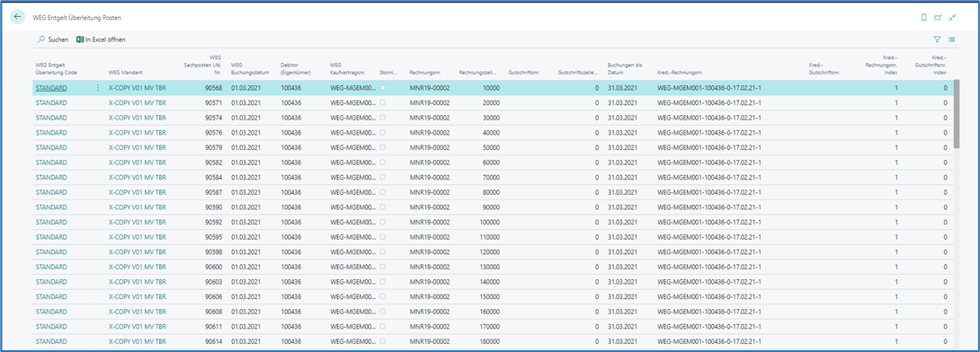Click the Rechnungszeile value 180000
Viewport: 980px width, 352px height.
[489, 341]
